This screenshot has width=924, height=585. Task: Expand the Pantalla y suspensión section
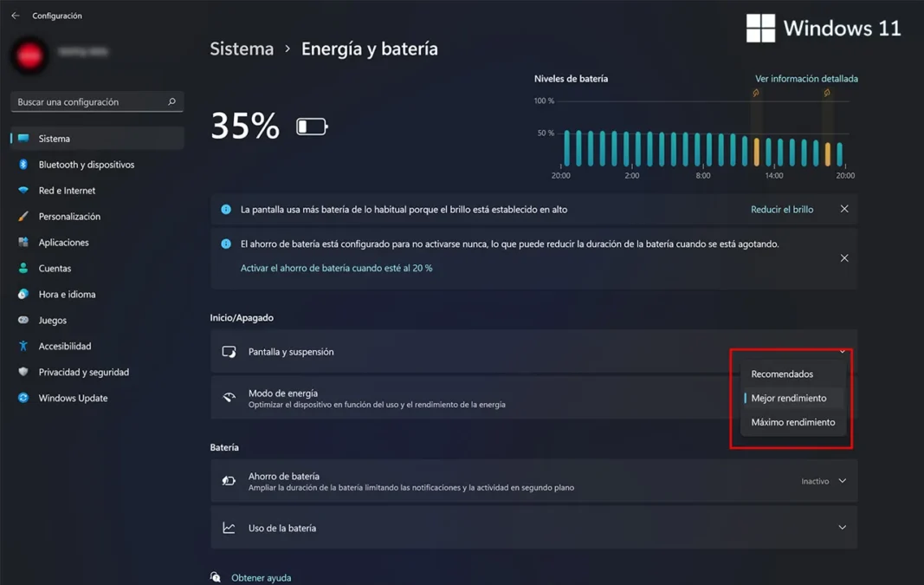pos(841,351)
